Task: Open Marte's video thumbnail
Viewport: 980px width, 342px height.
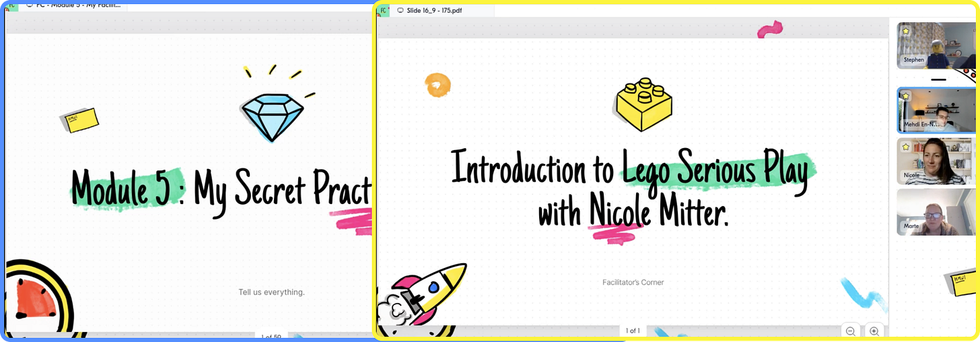Action: pos(936,212)
